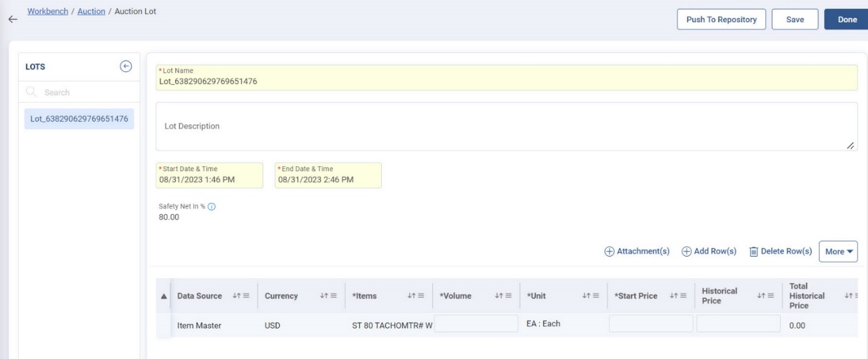Sort the table by Data Source column
This screenshot has width=868, height=359.
[x=236, y=296]
